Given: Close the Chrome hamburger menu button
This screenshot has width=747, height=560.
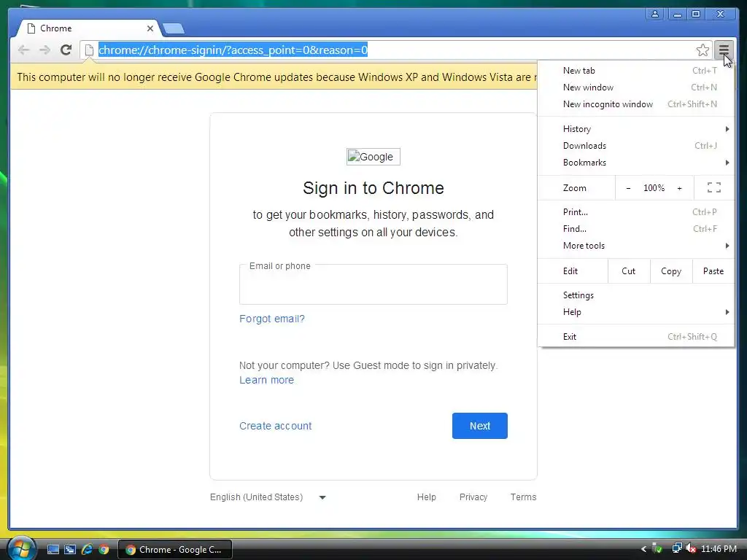Looking at the screenshot, I should coord(724,50).
